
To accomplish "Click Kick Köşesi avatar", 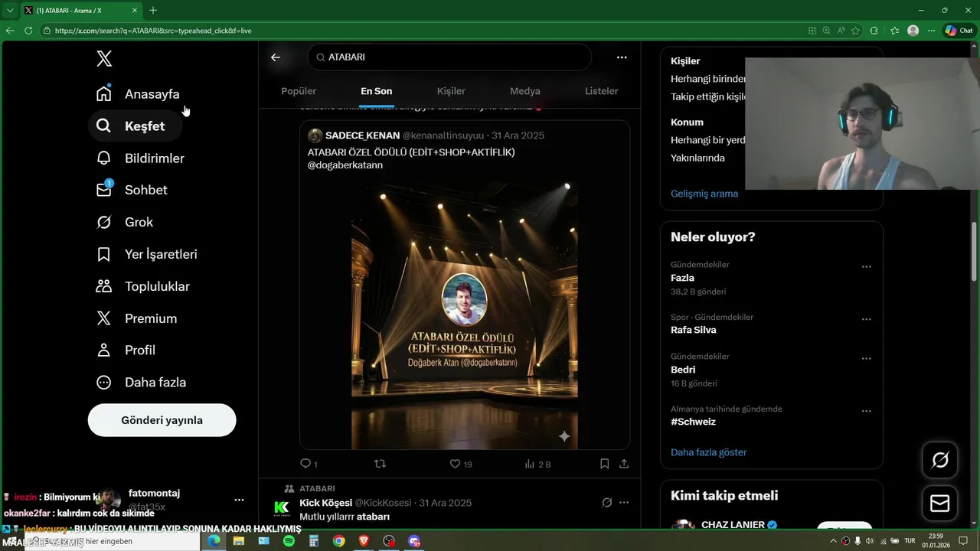I will 282,508.
